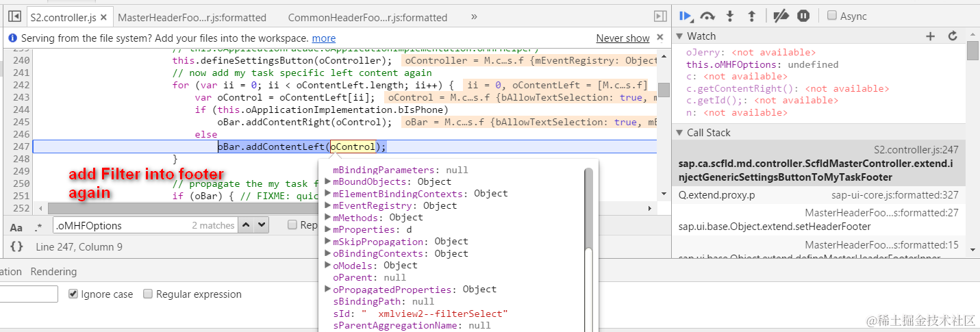Step over next function call
980x332 pixels.
tap(708, 16)
